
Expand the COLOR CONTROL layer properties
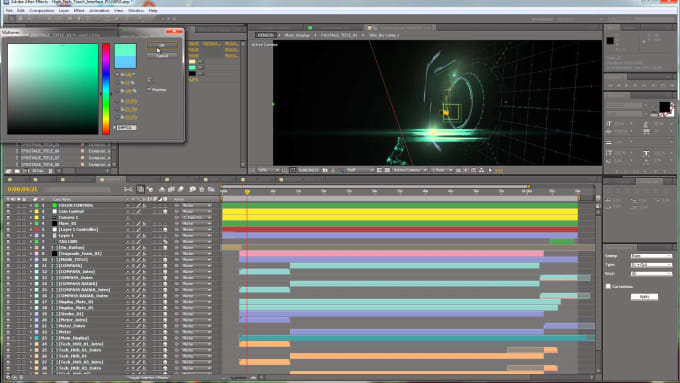coord(31,205)
